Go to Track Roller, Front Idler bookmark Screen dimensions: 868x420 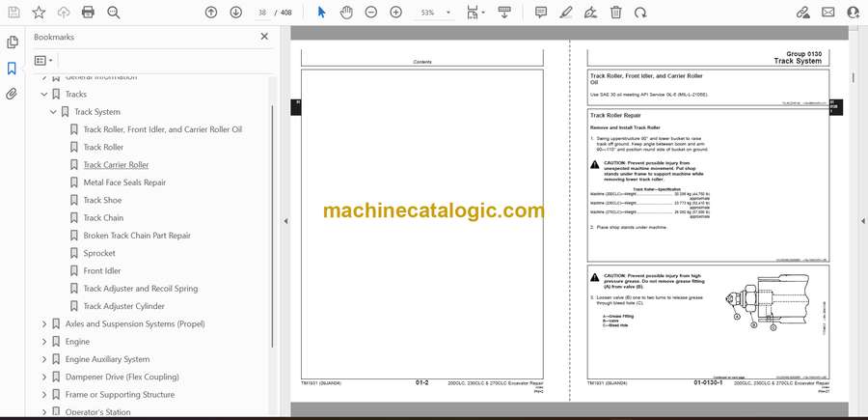163,129
